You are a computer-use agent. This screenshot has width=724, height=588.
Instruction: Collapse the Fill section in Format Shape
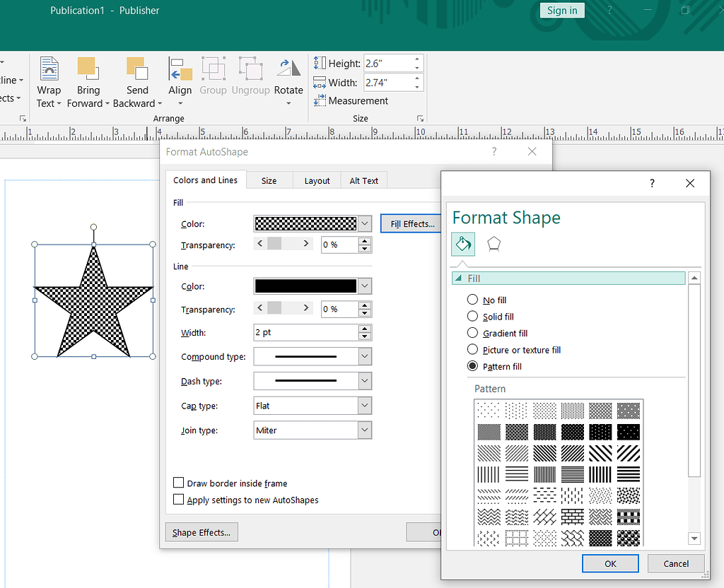click(459, 278)
